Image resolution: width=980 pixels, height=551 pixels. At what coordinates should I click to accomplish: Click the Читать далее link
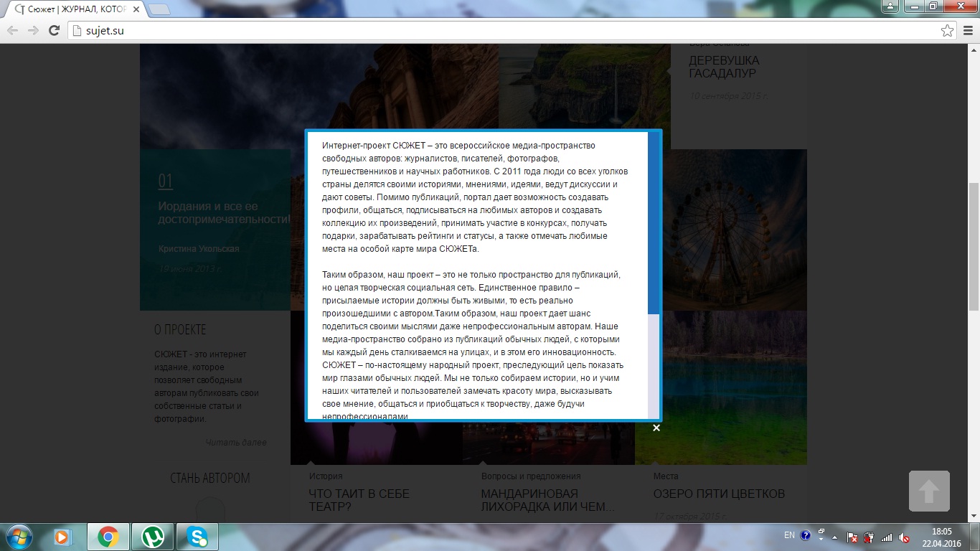[x=235, y=443]
